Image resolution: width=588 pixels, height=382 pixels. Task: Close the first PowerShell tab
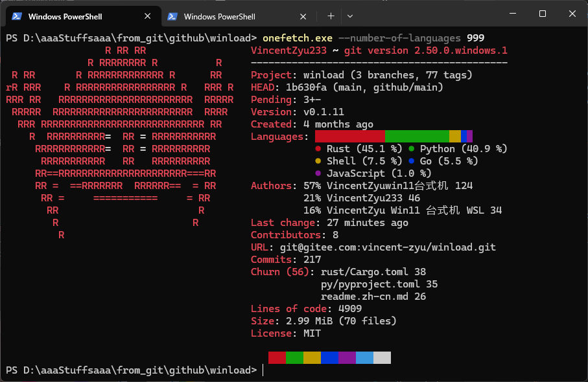(147, 16)
